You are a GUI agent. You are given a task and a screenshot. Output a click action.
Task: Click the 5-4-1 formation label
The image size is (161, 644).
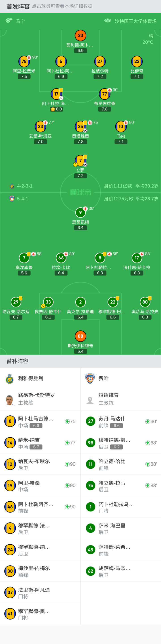[22, 199]
